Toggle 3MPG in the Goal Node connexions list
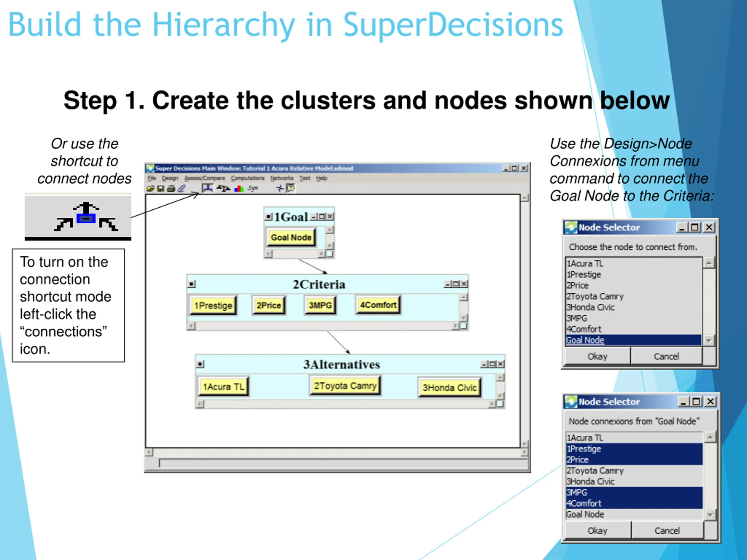747x560 pixels. click(x=634, y=493)
